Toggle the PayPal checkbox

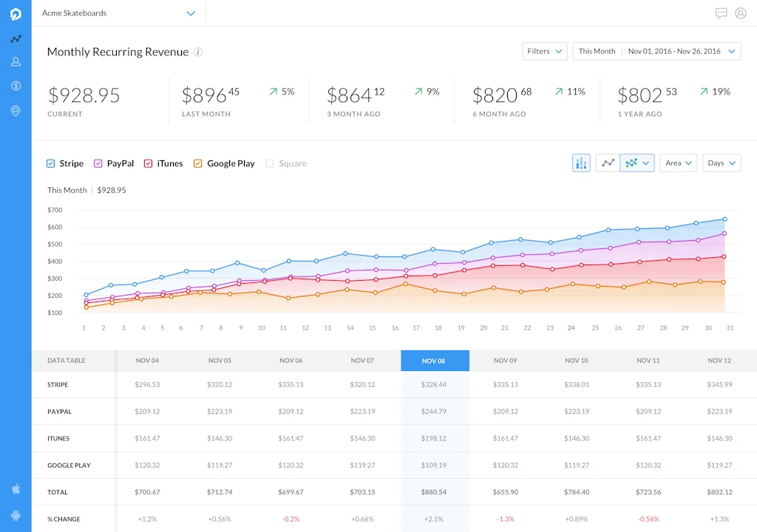tap(98, 163)
